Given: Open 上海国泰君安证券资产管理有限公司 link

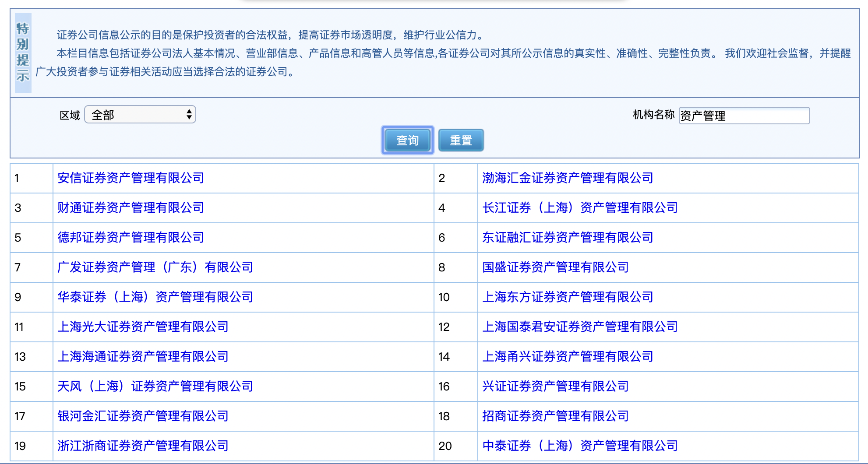Looking at the screenshot, I should tap(580, 327).
